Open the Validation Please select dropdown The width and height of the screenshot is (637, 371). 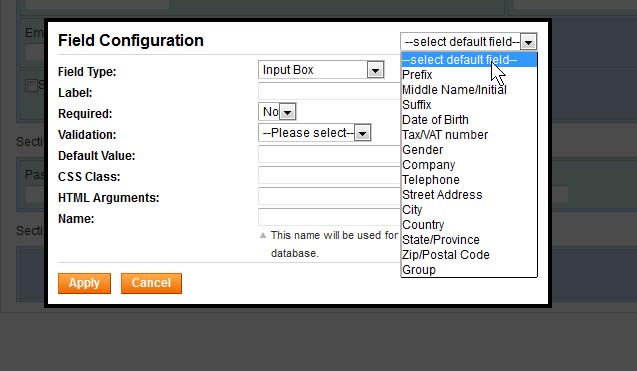point(315,133)
